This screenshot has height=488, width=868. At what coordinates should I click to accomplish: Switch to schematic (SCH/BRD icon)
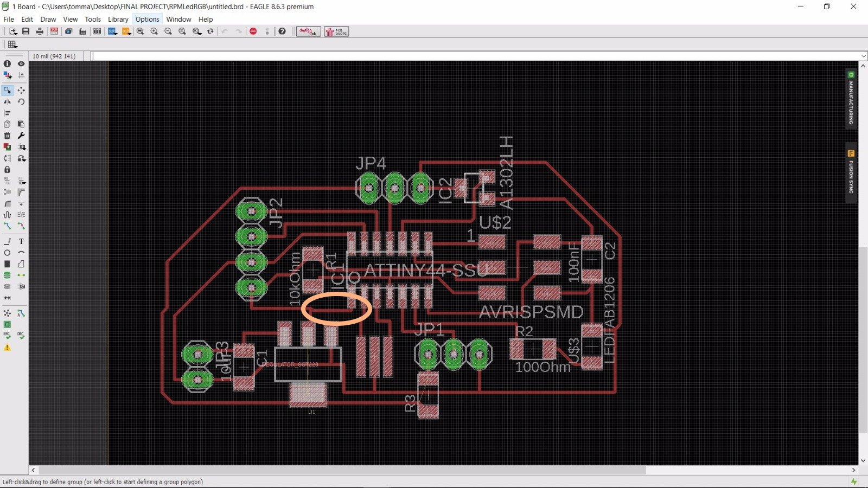[54, 31]
